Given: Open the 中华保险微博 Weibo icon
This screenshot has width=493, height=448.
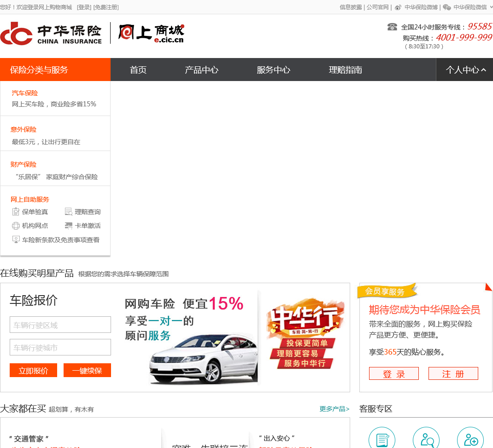Looking at the screenshot, I should (x=398, y=7).
